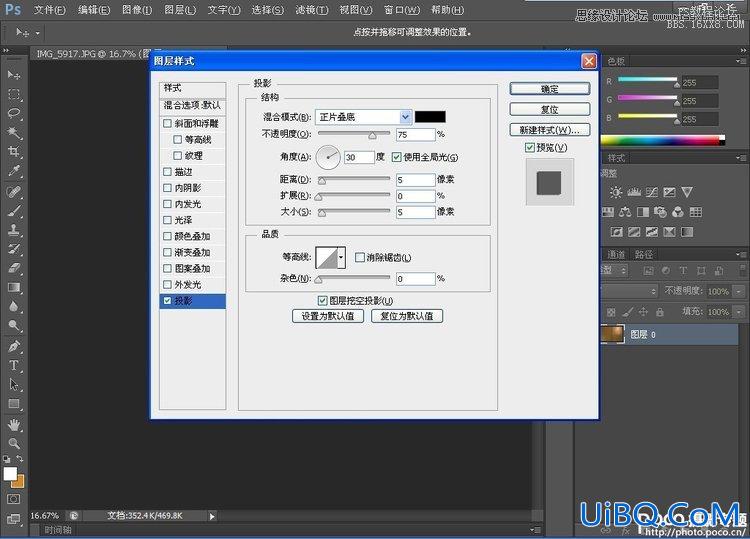Select the Dodge tool
The width and height of the screenshot is (750, 539).
click(14, 326)
